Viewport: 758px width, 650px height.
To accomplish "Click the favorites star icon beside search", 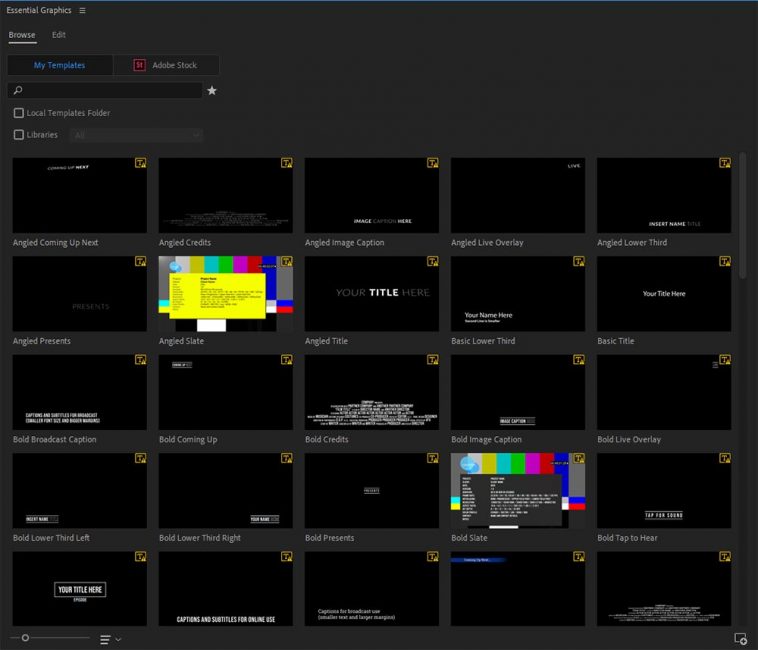I will [x=211, y=91].
